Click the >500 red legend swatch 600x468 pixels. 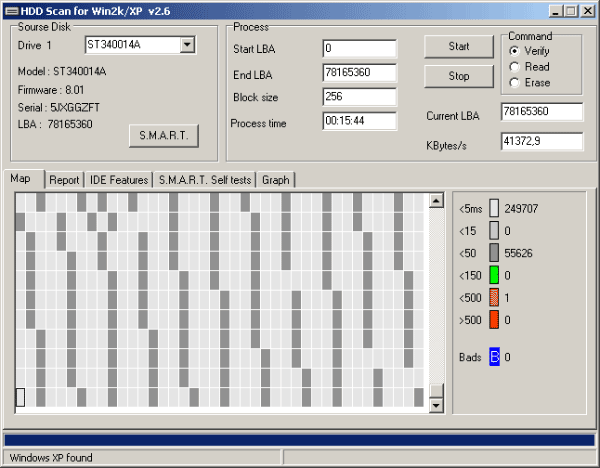[x=494, y=320]
